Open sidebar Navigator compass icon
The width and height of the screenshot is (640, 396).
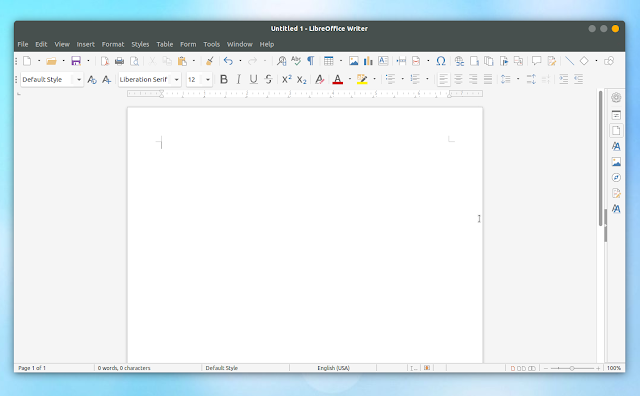click(x=616, y=178)
